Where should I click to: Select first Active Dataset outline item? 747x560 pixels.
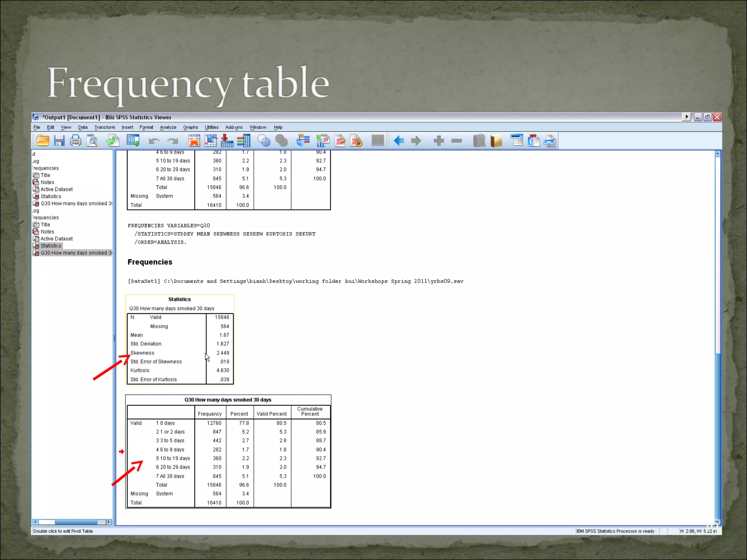57,189
